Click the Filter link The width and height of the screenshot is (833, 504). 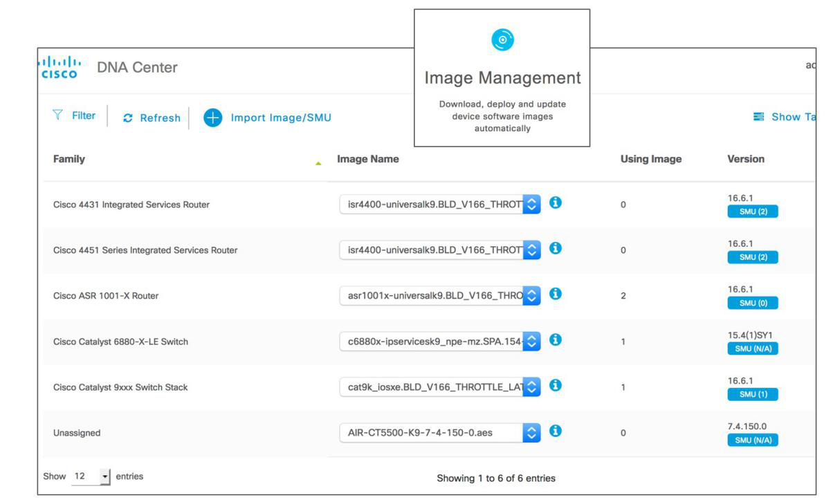84,115
